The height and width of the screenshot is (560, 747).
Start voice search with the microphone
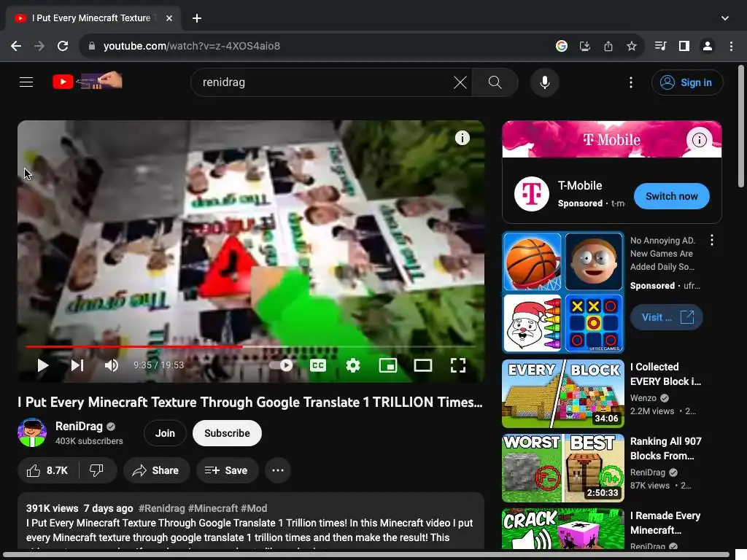click(545, 82)
